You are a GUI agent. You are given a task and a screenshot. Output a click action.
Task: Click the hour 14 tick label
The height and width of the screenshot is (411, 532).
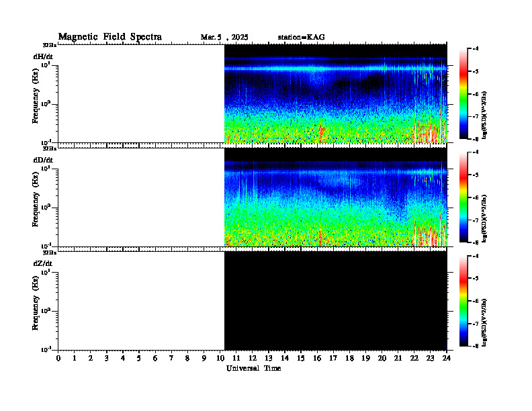tap(285, 359)
